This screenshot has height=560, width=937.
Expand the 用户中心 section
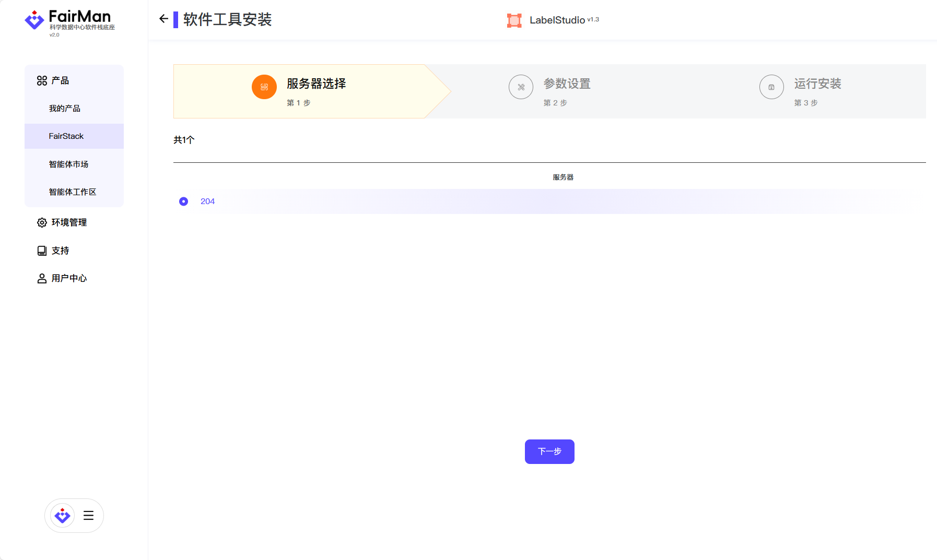tap(69, 278)
